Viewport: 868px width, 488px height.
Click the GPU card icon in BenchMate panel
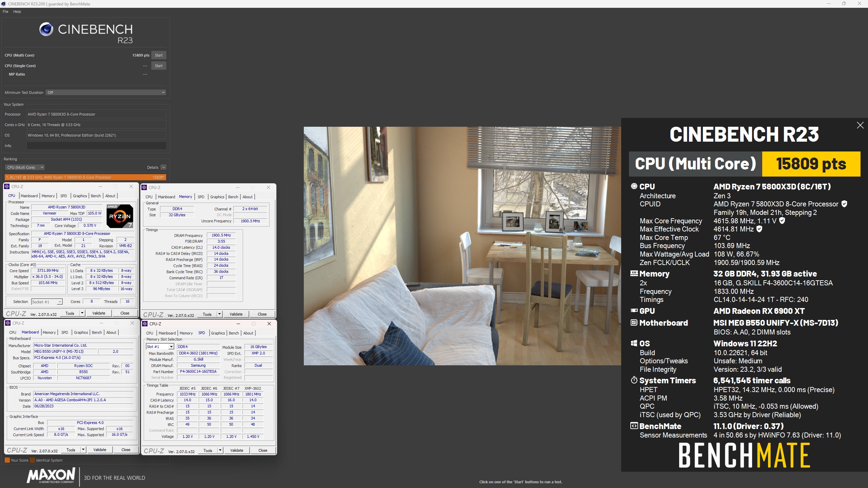point(634,310)
